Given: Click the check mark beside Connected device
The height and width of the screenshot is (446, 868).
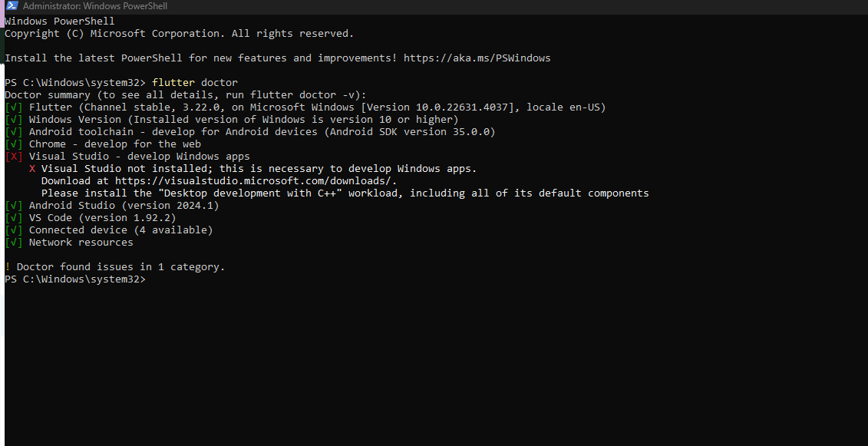Looking at the screenshot, I should pyautogui.click(x=14, y=230).
